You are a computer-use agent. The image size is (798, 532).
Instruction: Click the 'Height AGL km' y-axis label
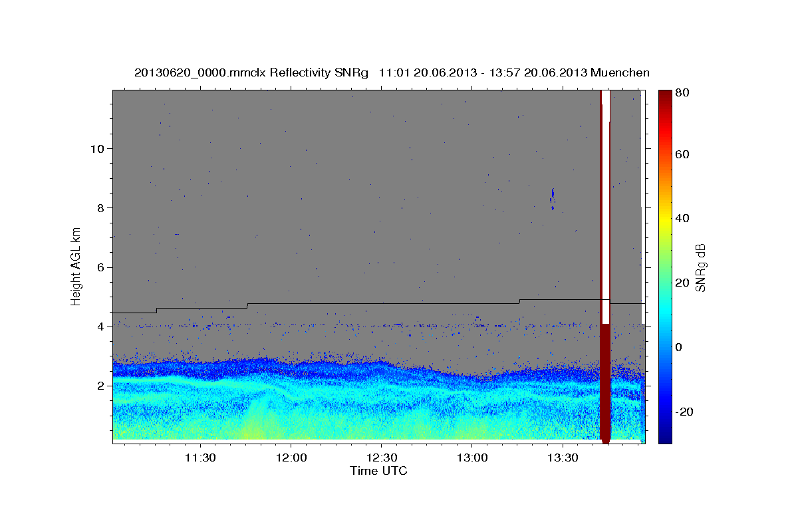click(76, 267)
